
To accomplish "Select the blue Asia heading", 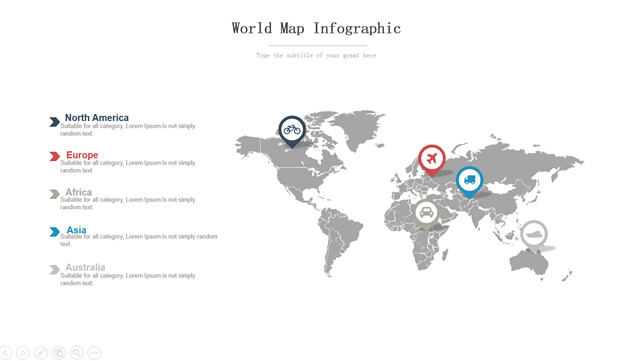I will pos(76,230).
